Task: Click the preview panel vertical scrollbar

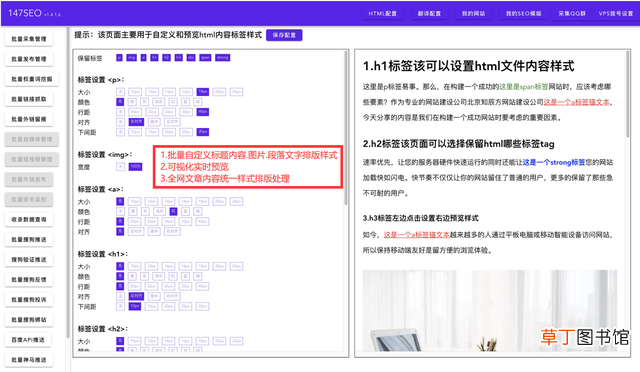Action: pos(628,94)
